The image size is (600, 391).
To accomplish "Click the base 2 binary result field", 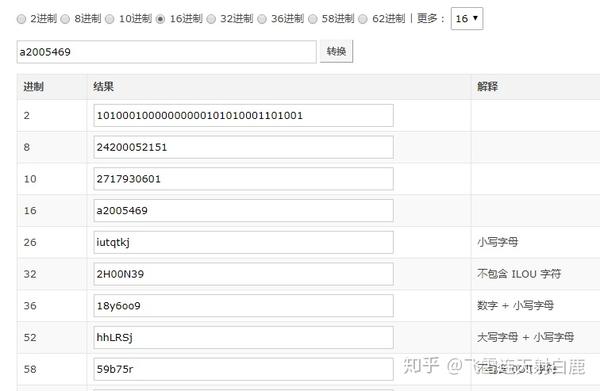I will coord(243,115).
